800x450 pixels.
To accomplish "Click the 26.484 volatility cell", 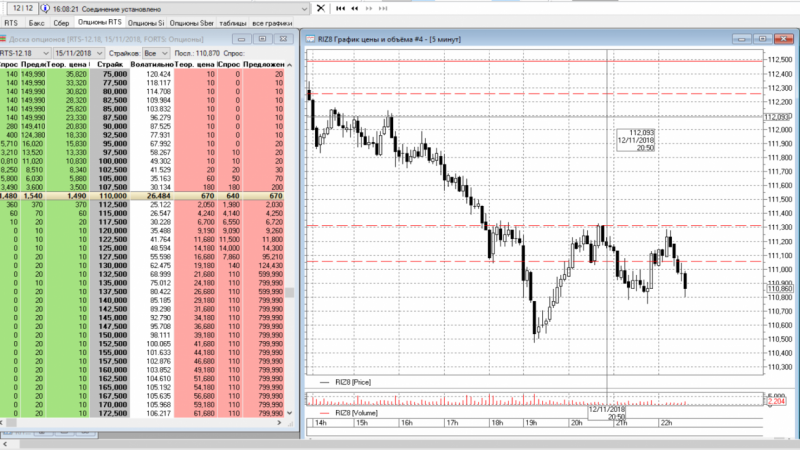I will tap(152, 195).
